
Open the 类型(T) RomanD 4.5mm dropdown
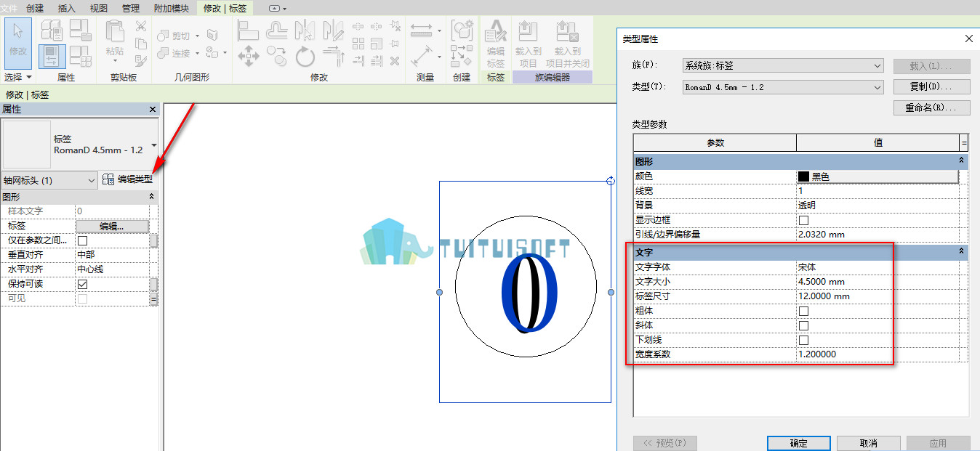(783, 87)
